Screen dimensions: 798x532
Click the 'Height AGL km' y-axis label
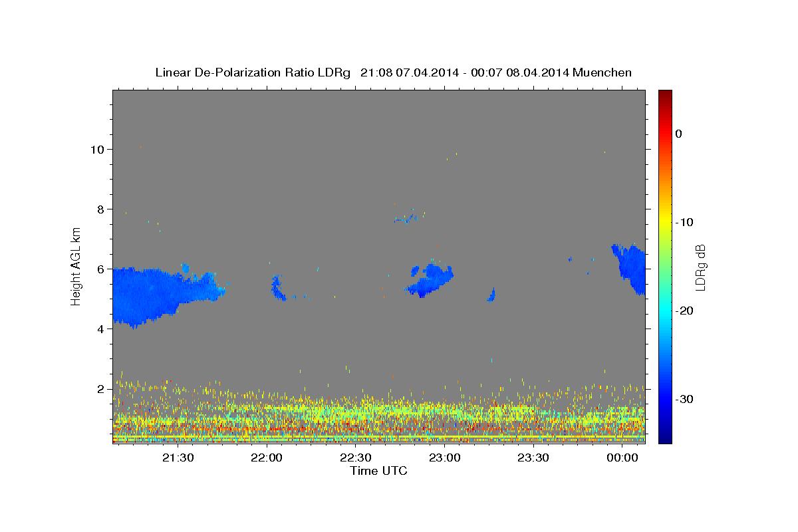pos(76,266)
